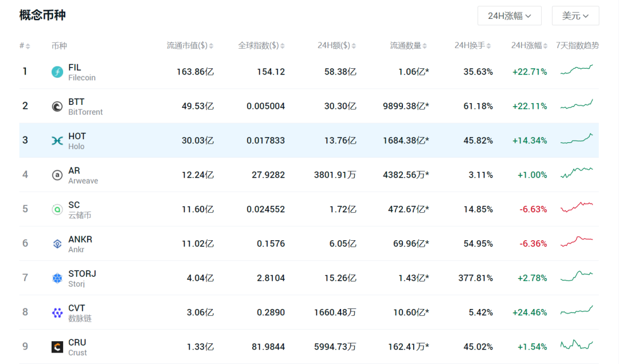This screenshot has width=619, height=364.
Task: View HOT 7-day trend sparkline
Action: 577,139
